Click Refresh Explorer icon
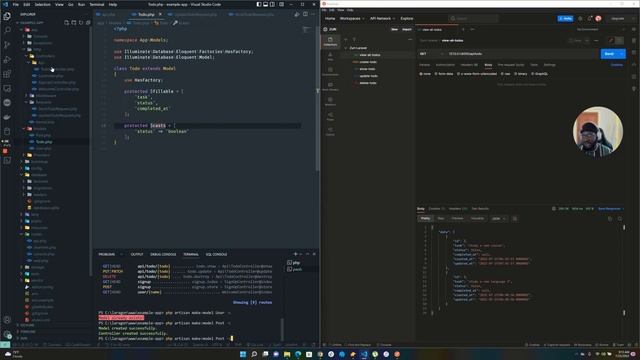 (x=81, y=22)
